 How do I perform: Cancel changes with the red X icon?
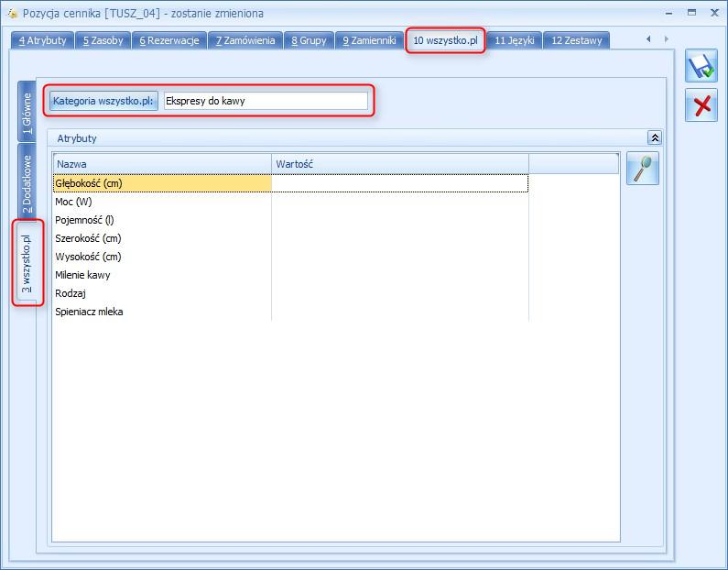point(701,105)
